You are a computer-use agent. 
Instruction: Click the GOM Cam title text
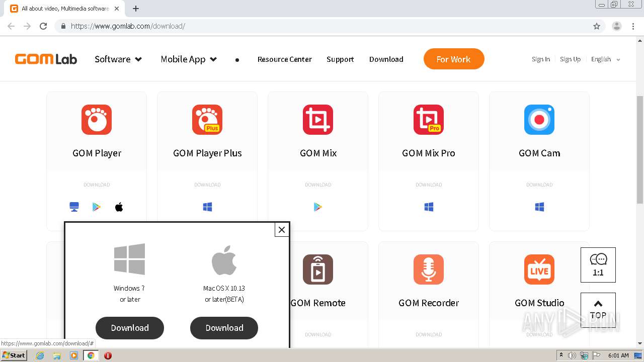point(539,153)
